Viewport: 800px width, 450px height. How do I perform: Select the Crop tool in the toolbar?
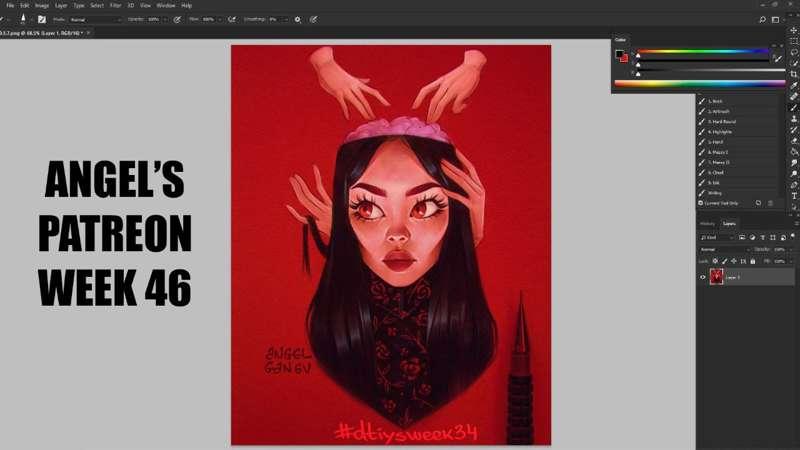point(793,74)
